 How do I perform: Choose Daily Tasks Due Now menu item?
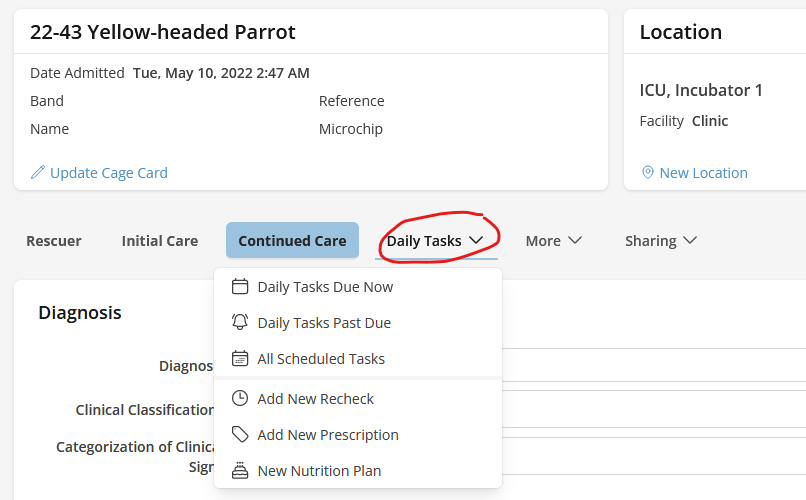tap(325, 287)
